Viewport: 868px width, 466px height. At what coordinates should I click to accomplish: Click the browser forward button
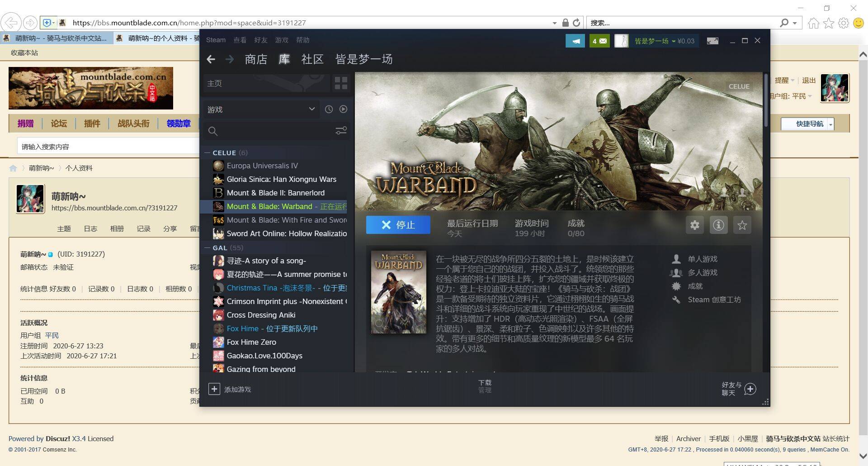(30, 23)
